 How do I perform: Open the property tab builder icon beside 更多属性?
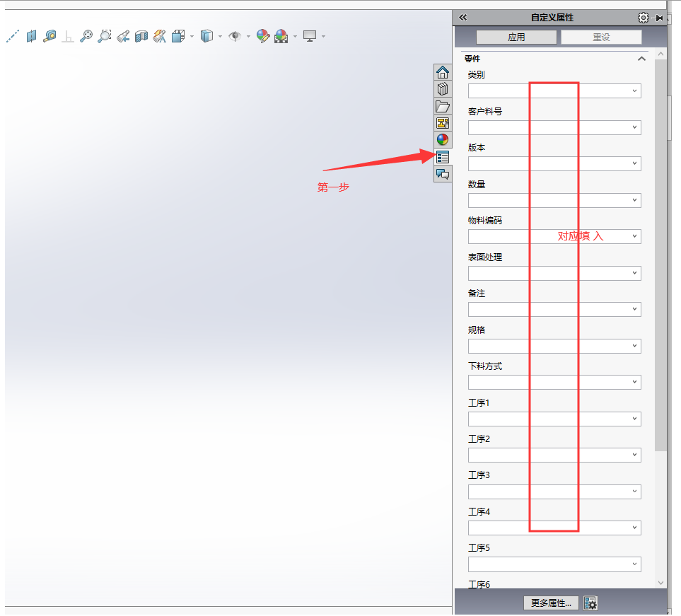[590, 603]
